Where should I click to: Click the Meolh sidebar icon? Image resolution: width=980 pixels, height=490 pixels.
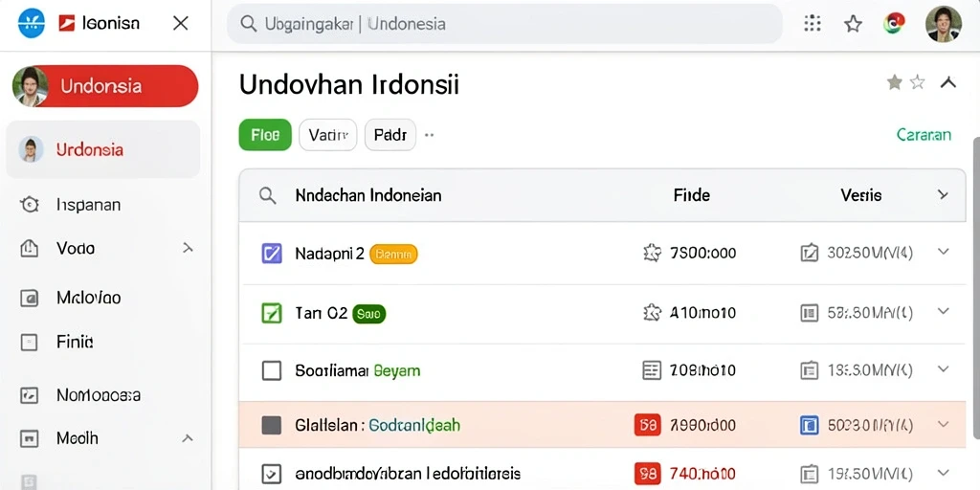(x=30, y=438)
